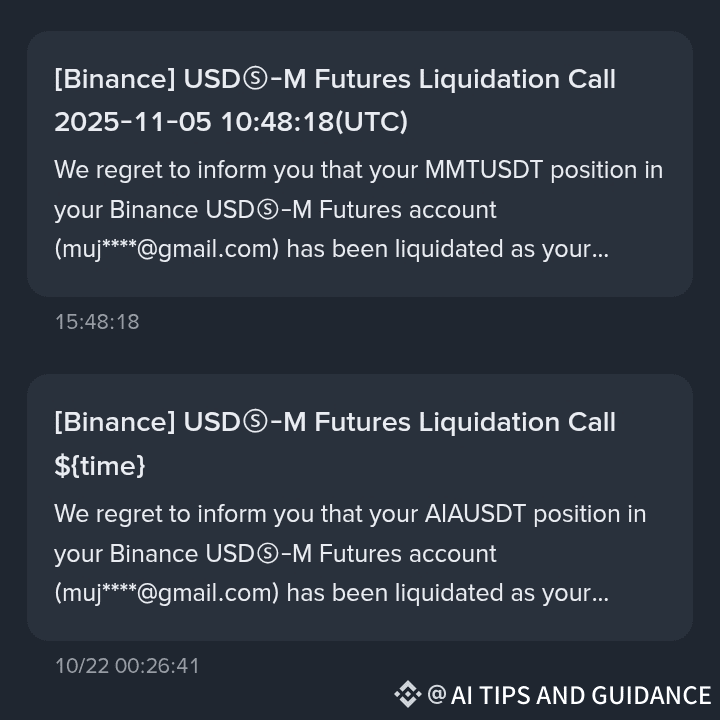Open the AIAUSDT liquidation notification card
Viewport: 720px width, 720px height.
pos(360,507)
